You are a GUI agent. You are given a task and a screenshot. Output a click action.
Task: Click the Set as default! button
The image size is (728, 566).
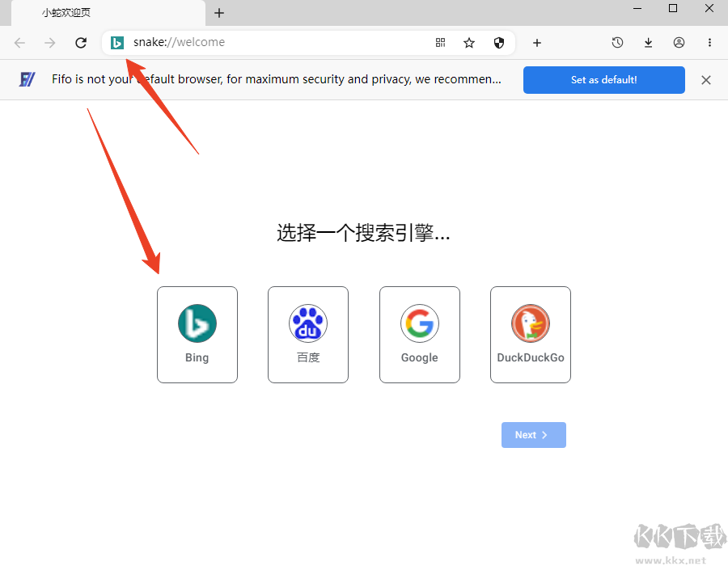tap(603, 80)
